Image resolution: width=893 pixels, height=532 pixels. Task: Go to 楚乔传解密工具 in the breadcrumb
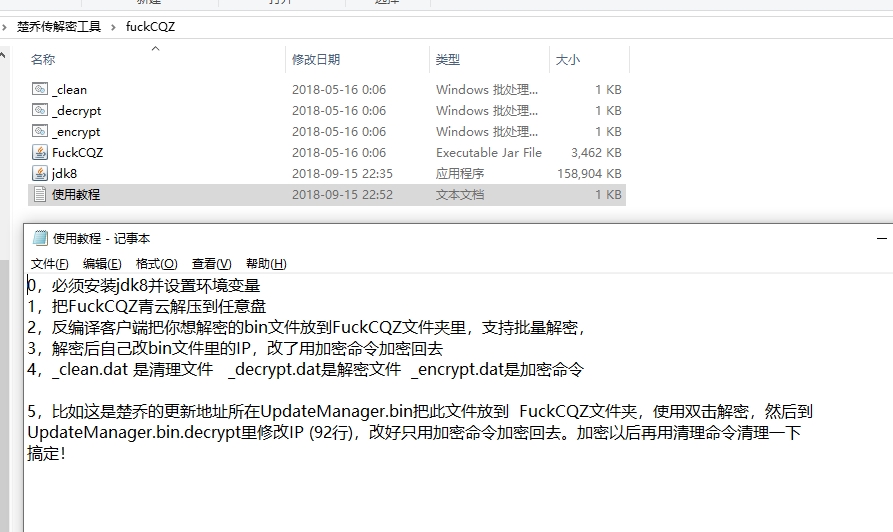[59, 27]
